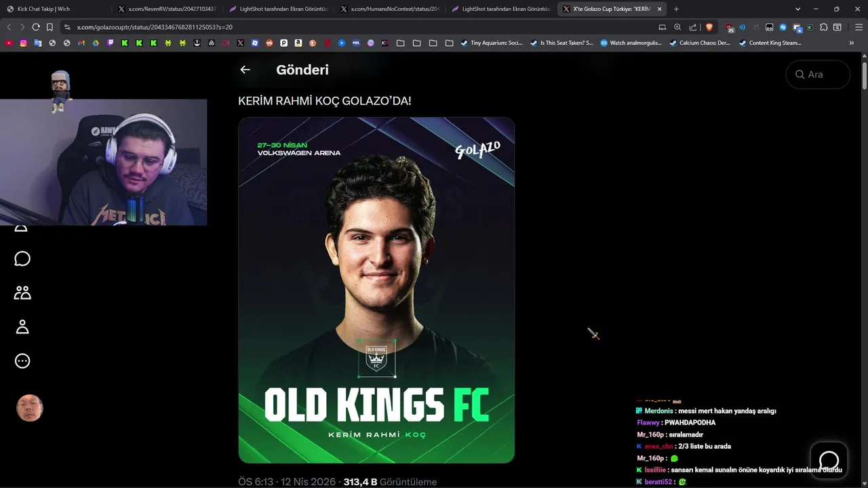
Task: Open a new tab with plus button
Action: pos(676,9)
